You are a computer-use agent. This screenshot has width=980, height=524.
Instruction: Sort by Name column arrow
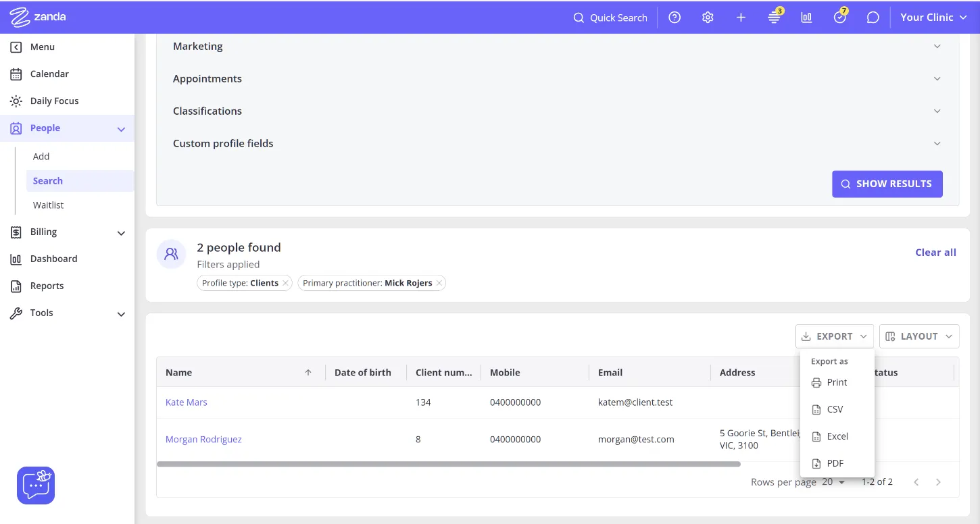tap(308, 372)
